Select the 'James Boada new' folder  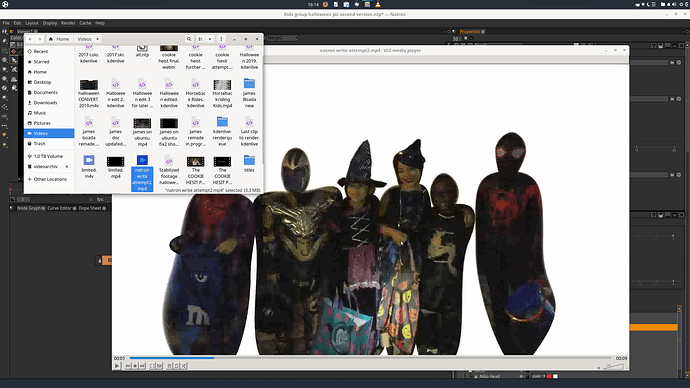point(249,93)
